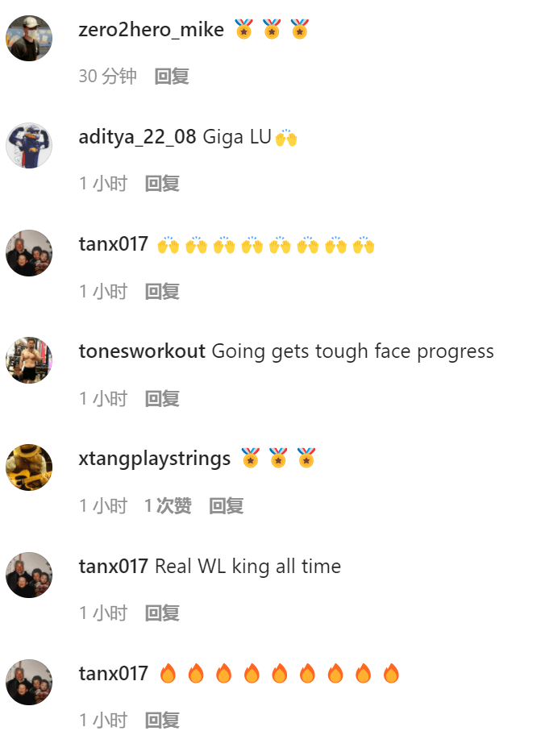Click the zero2hero_mike username
This screenshot has height=756, width=545.
(x=151, y=30)
